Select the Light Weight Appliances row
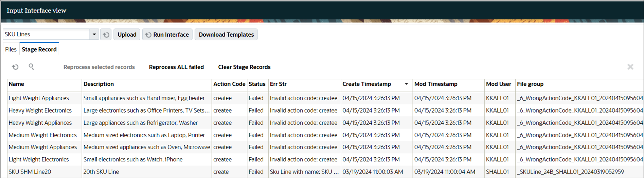The height and width of the screenshot is (178, 644). click(325, 98)
